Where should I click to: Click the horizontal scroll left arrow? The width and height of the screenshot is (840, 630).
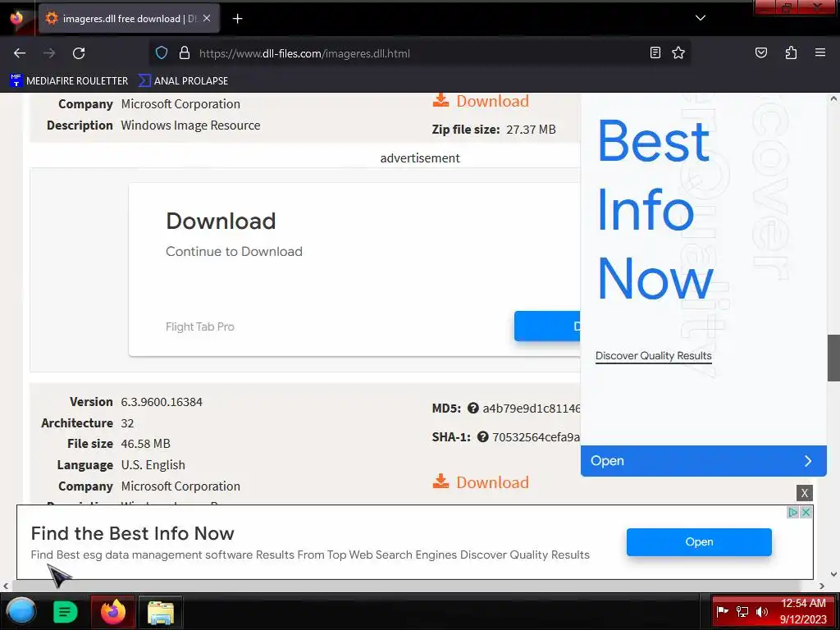(6, 586)
